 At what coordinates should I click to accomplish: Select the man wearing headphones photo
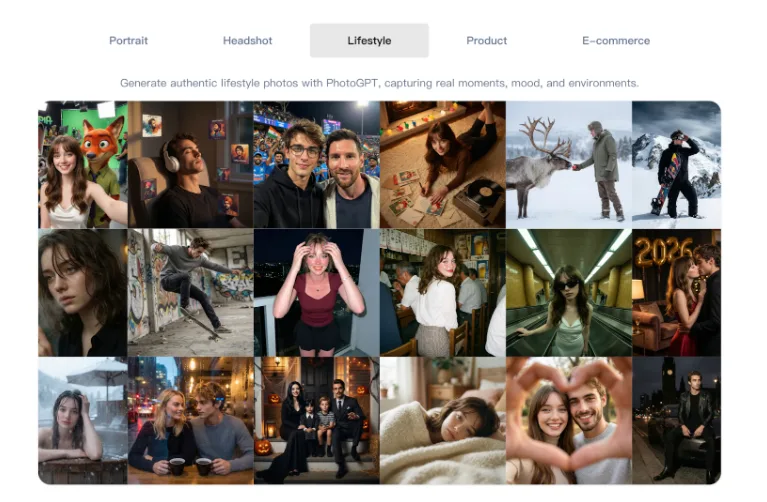190,165
